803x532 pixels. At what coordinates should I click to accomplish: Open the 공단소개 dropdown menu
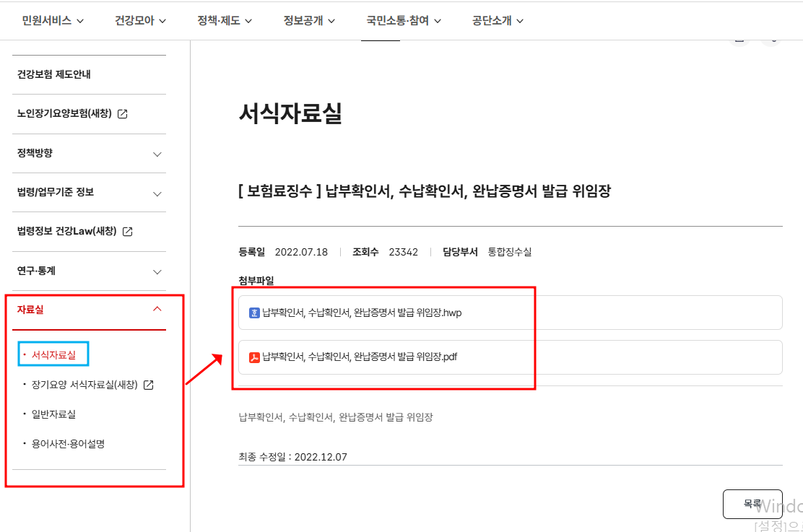(497, 20)
